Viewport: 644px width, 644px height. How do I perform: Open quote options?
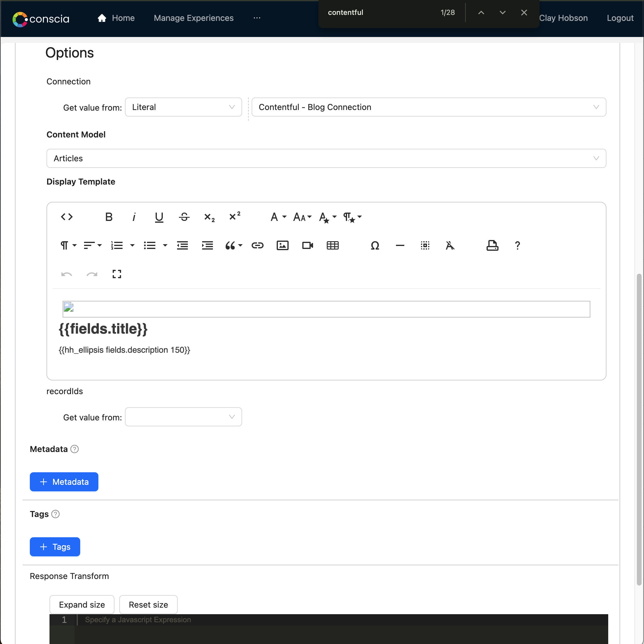[234, 246]
